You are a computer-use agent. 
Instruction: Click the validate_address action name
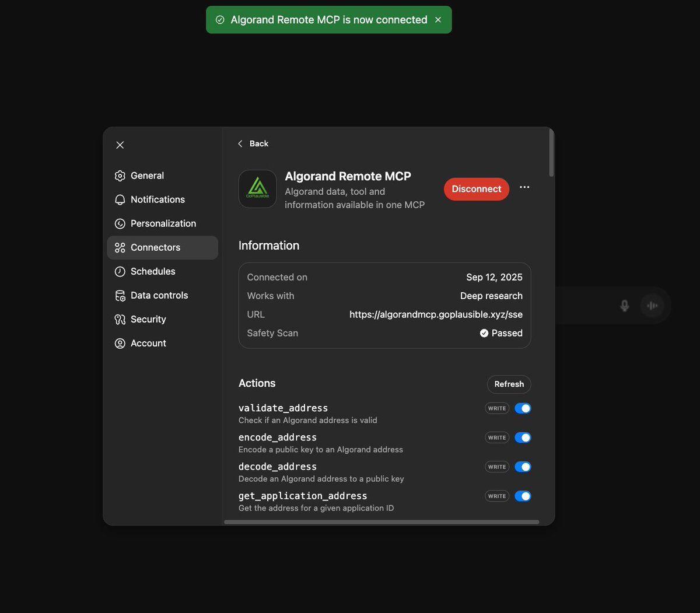(283, 408)
